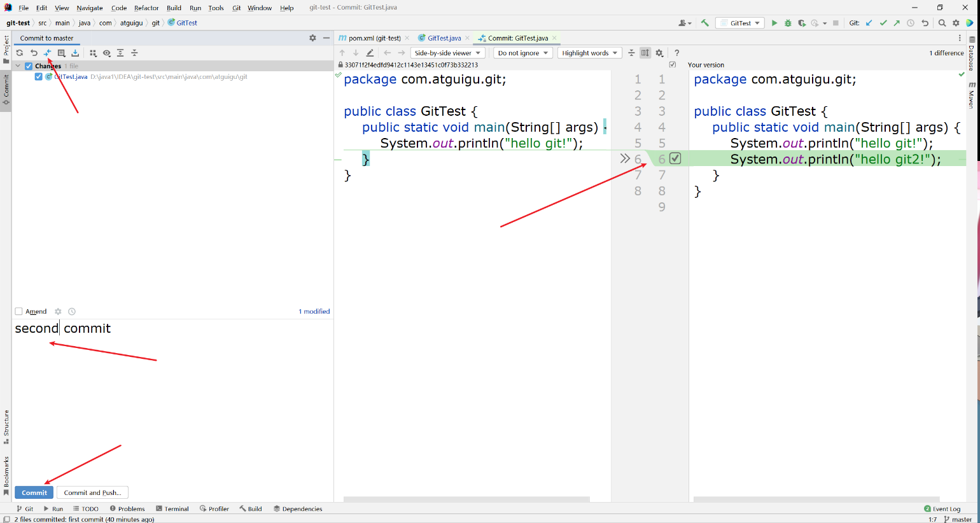980x523 pixels.
Task: Open Event Log in status bar
Action: [942, 509]
